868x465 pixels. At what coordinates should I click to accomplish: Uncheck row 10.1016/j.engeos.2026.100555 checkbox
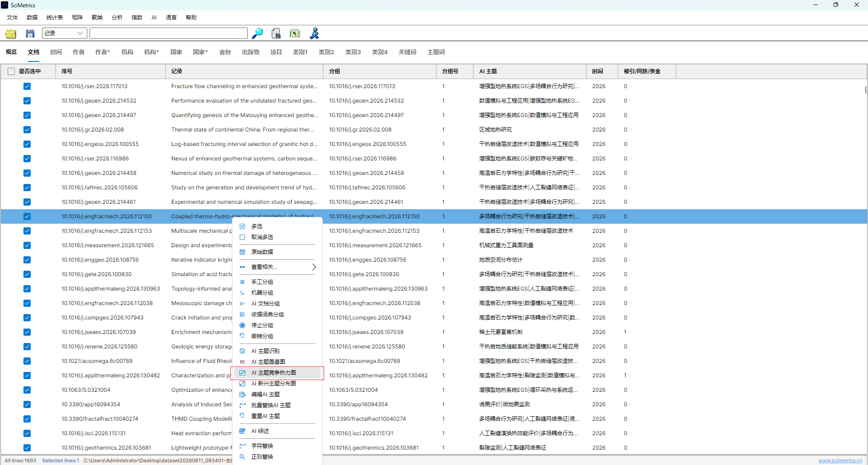coord(27,144)
